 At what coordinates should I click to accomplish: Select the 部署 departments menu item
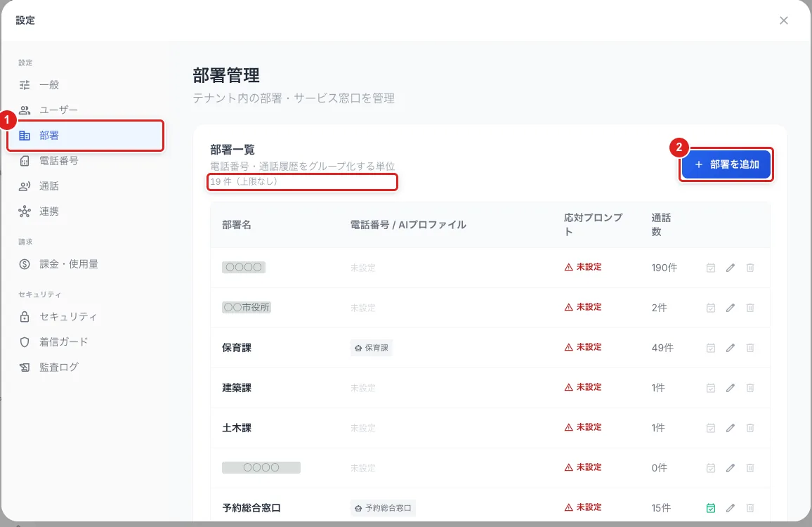coord(86,136)
